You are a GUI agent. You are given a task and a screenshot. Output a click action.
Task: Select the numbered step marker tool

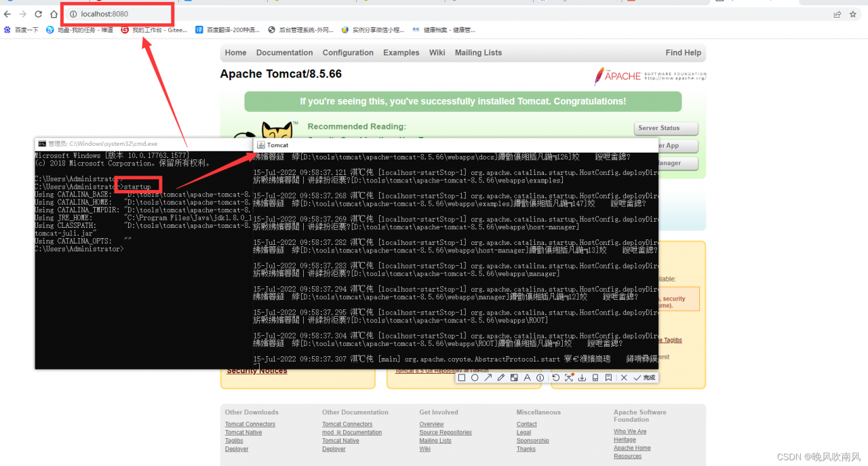point(540,378)
